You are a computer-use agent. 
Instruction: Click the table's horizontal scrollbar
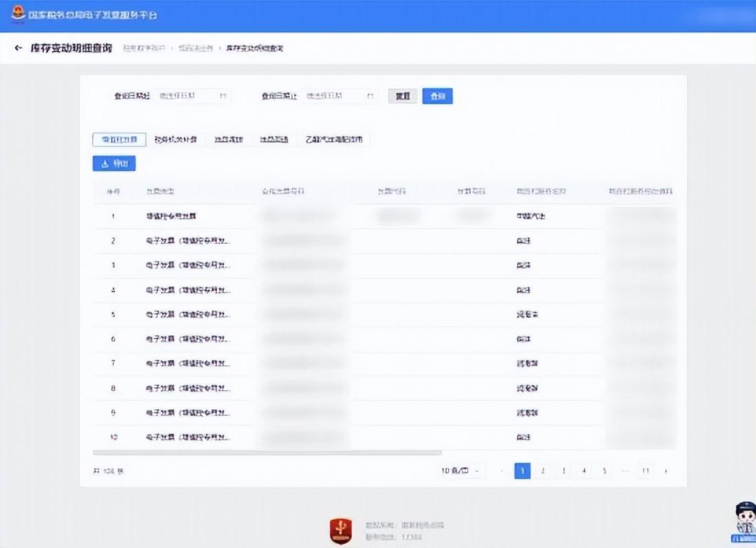[x=267, y=453]
